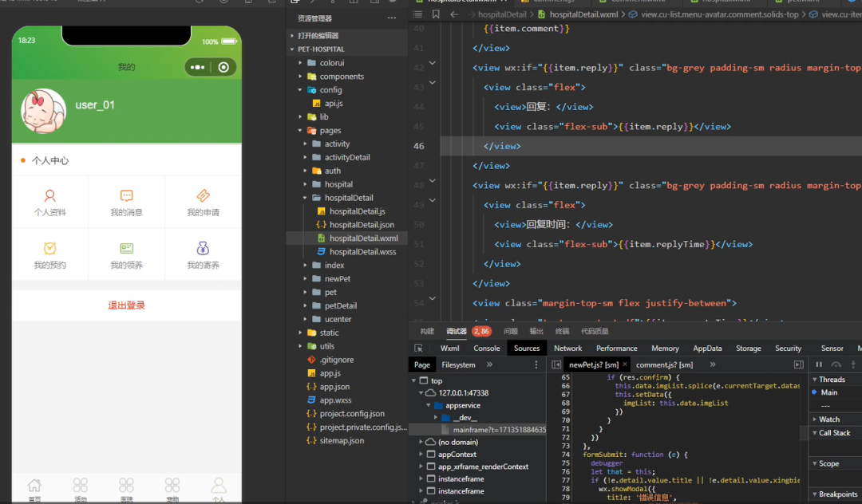Click the editor back arrow
862x504 pixels.
(x=454, y=14)
